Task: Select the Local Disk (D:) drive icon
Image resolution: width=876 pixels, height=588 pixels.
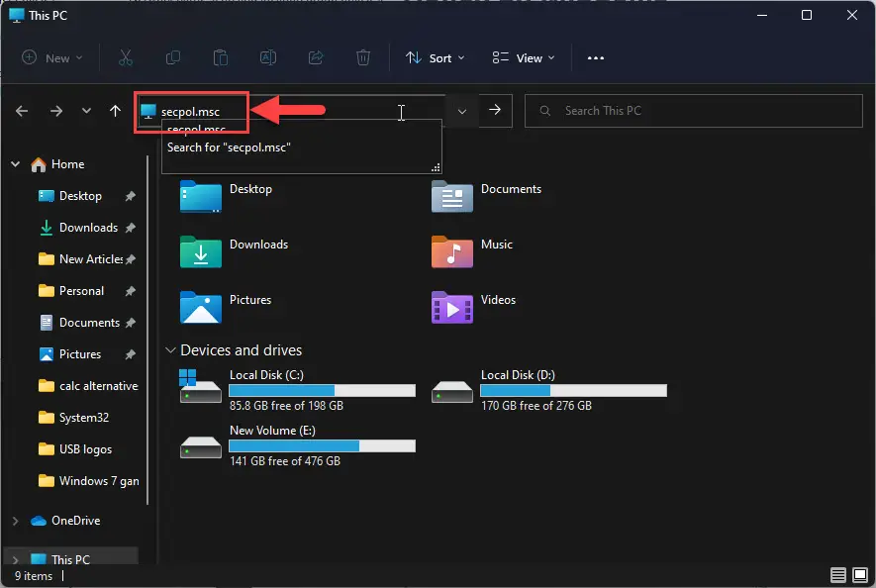Action: pos(452,391)
